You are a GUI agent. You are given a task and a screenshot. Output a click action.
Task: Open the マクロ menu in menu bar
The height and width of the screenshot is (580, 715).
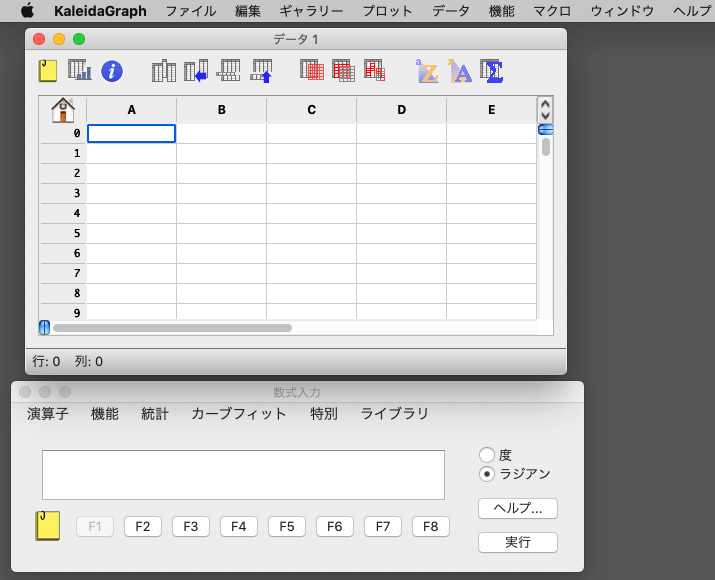[x=552, y=11]
